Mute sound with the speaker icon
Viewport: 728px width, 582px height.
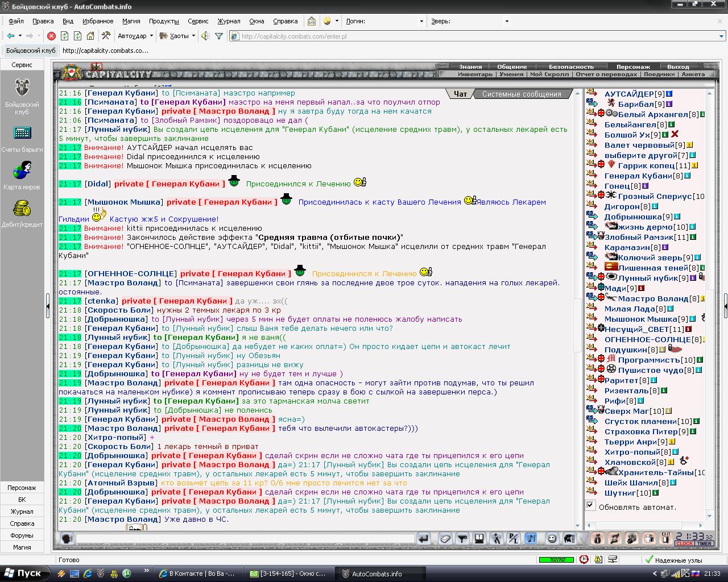click(x=205, y=36)
